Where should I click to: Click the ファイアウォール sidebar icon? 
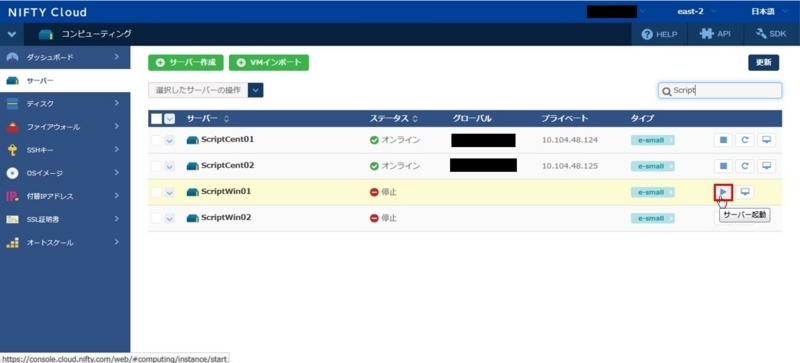(x=13, y=127)
